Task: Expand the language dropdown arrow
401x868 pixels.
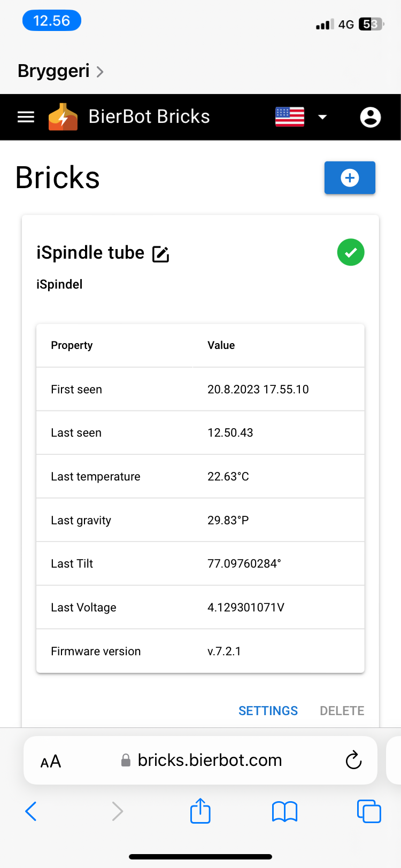Action: pyautogui.click(x=322, y=117)
